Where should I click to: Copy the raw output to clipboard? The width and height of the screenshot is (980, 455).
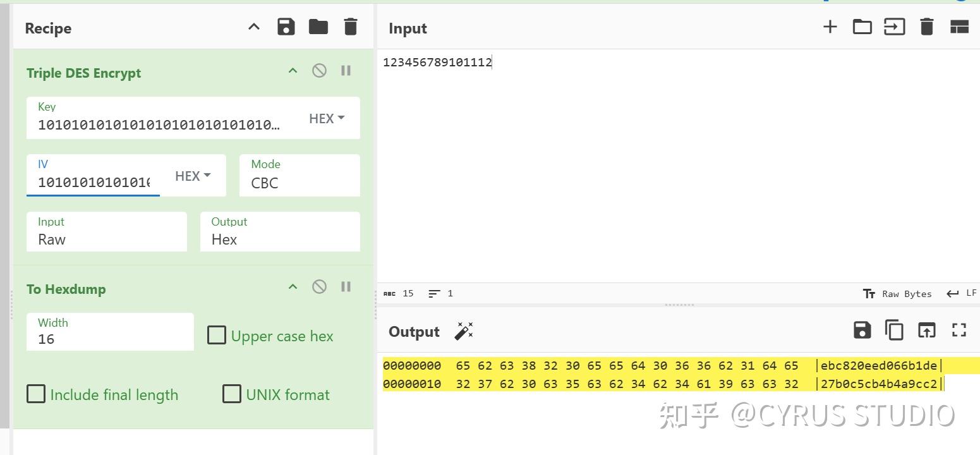[894, 330]
